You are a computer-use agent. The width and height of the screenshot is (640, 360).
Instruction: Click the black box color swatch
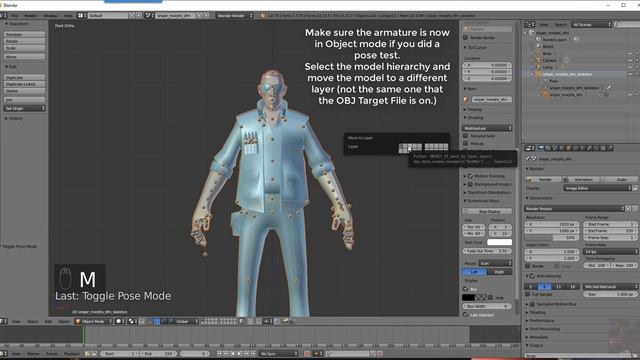tap(468, 298)
